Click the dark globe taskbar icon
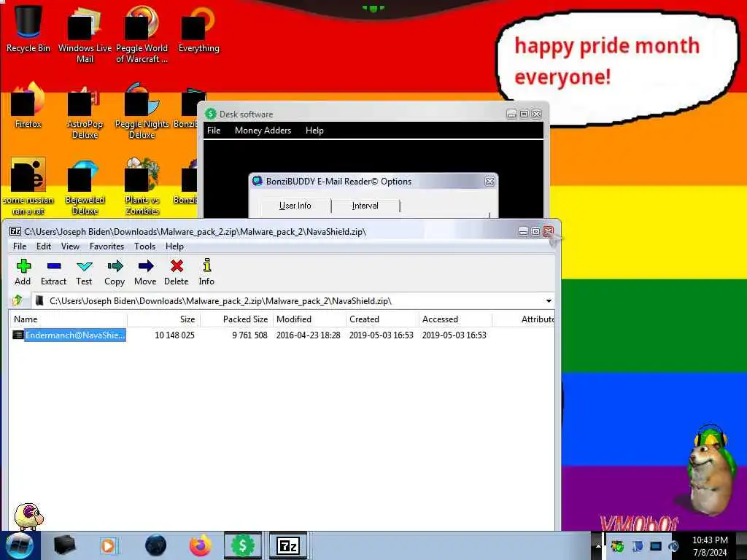The height and width of the screenshot is (560, 747). coord(155,545)
